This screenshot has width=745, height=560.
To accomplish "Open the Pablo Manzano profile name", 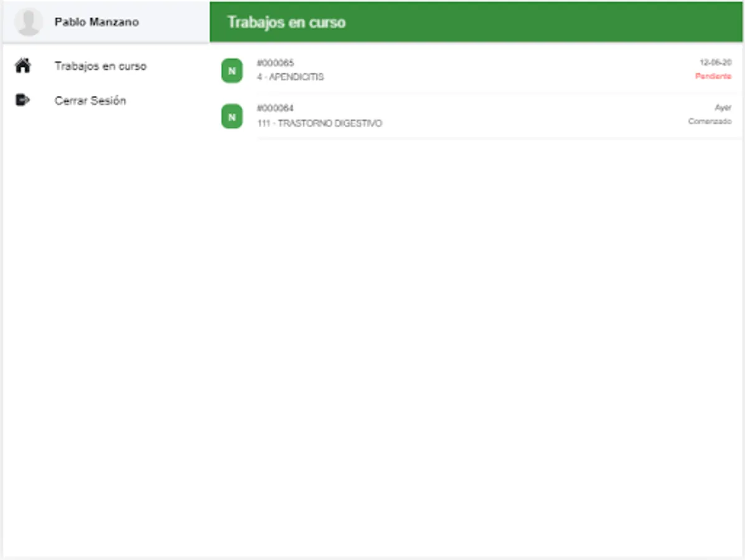I will (96, 22).
